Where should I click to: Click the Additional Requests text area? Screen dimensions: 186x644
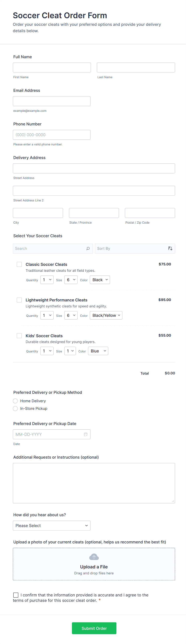(x=94, y=483)
